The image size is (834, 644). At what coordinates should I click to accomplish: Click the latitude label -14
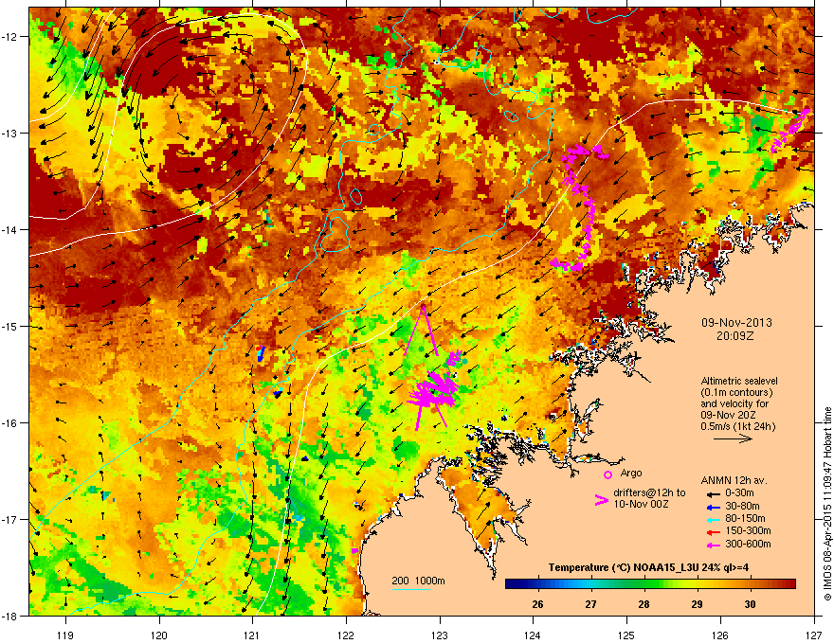click(x=9, y=229)
